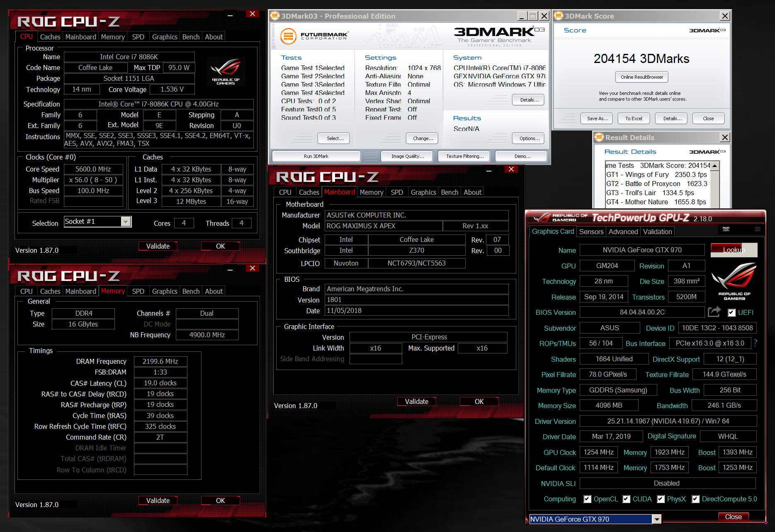Open the Socket #1 selection dropdown
Viewport: 775px width, 532px height.
point(126,222)
